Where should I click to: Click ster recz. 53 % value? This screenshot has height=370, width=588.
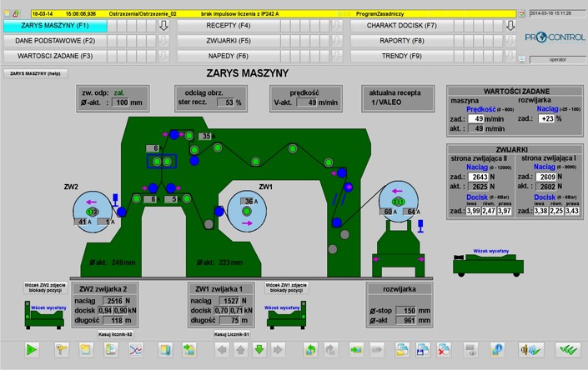click(226, 102)
